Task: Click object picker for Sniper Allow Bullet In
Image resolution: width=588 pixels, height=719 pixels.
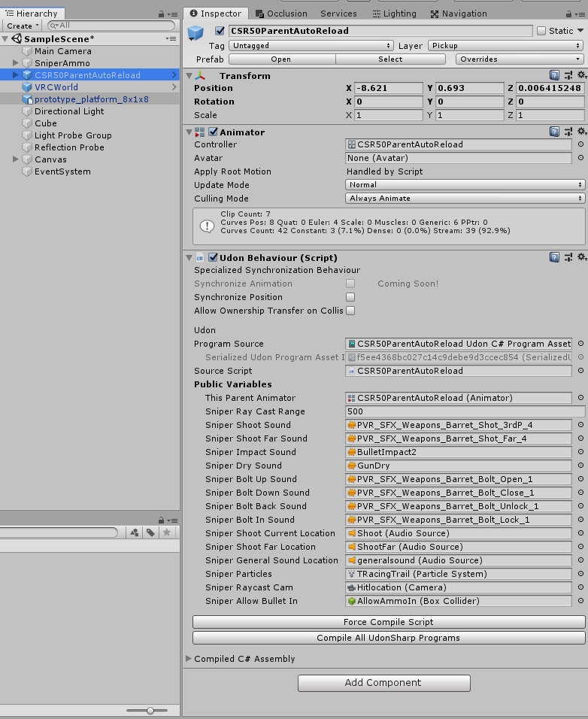Action: [x=580, y=601]
